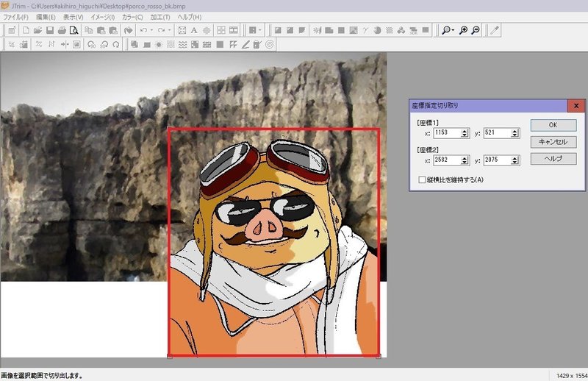Viewport: 588px width, 381px height.
Task: Click the wave effect icon
Action: 182,45
